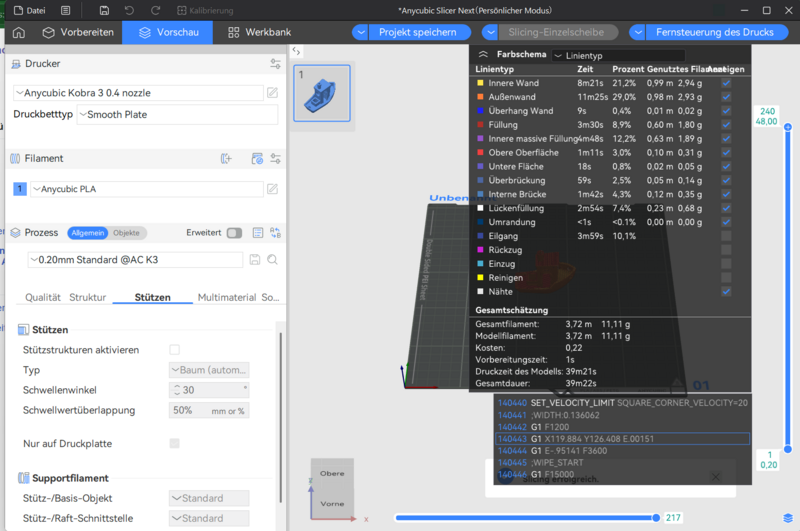Click the horizontal move slider handle
This screenshot has height=531, width=800.
click(x=656, y=518)
